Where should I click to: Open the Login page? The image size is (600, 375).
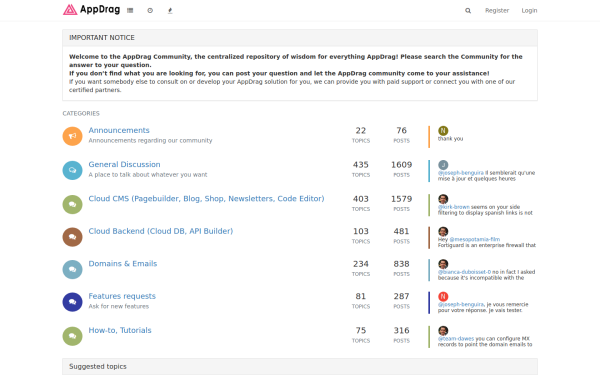coord(529,10)
